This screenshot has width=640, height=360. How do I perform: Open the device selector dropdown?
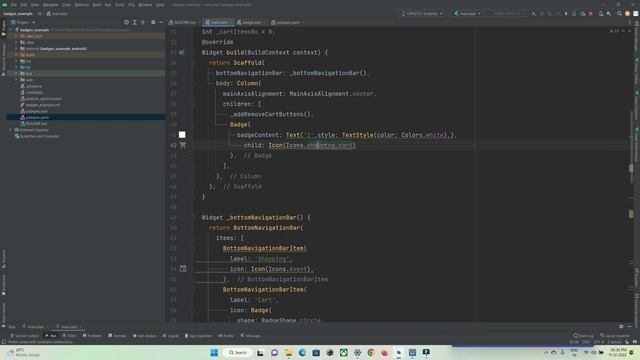click(x=422, y=13)
